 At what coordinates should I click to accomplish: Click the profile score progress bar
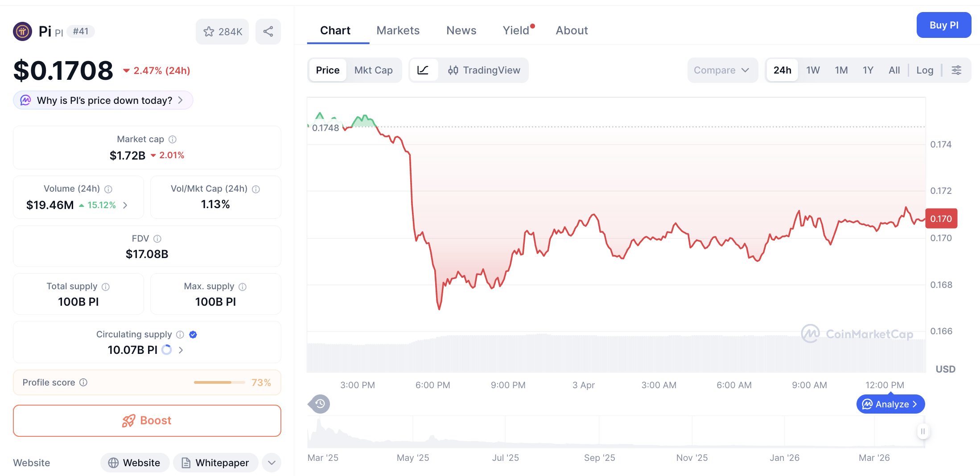[219, 382]
